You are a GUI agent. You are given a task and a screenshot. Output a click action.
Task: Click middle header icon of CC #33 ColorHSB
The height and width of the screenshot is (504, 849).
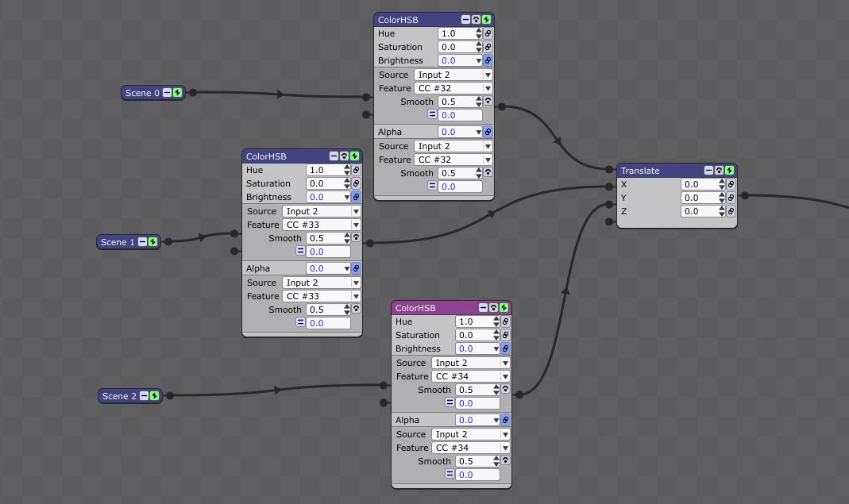(344, 156)
